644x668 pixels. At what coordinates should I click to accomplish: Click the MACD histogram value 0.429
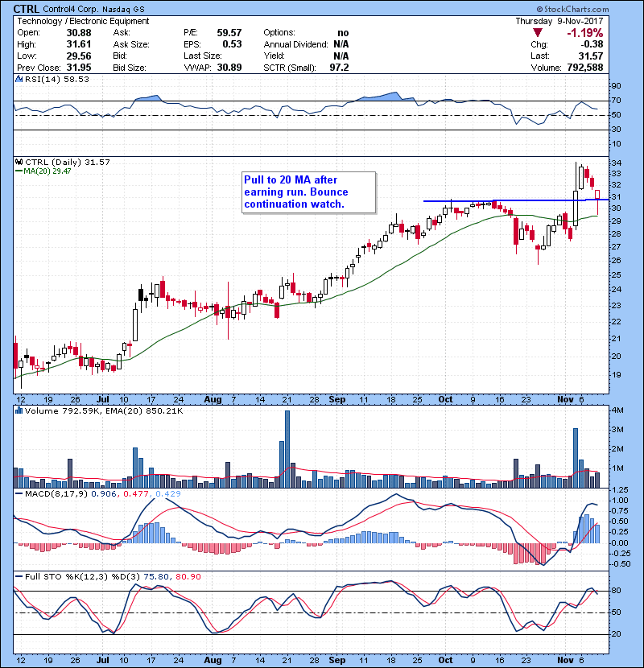[168, 494]
